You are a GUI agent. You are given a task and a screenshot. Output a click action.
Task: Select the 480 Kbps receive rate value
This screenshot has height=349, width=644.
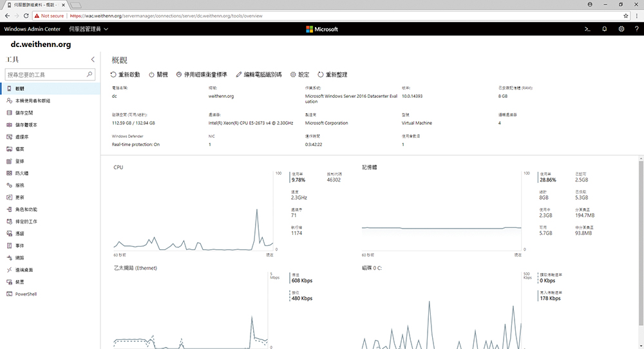[x=302, y=299]
